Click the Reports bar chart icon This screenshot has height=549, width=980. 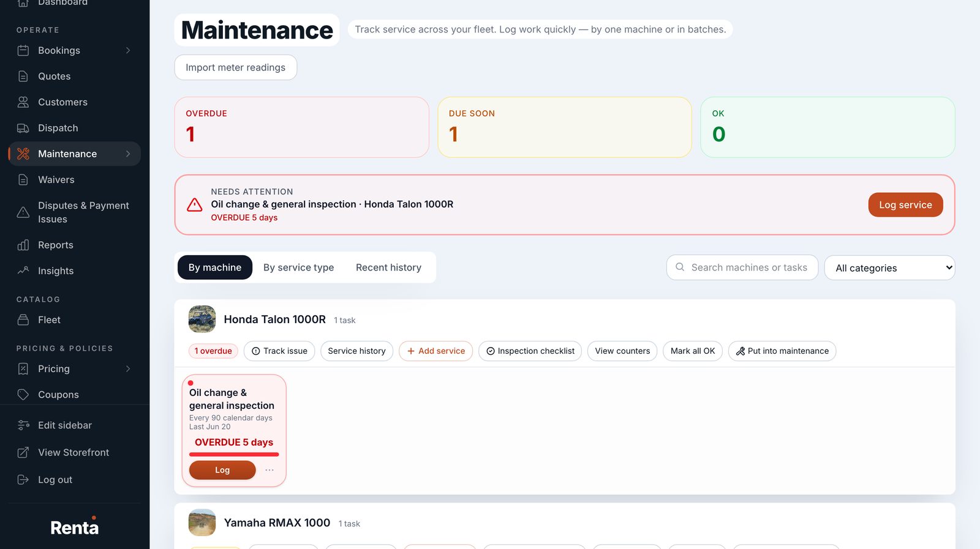23,245
